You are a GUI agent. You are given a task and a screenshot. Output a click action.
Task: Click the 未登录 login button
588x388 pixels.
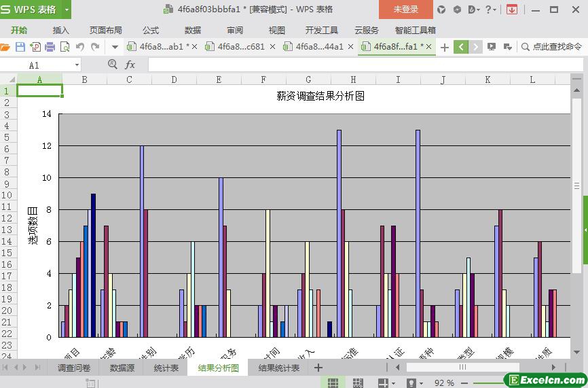[406, 10]
